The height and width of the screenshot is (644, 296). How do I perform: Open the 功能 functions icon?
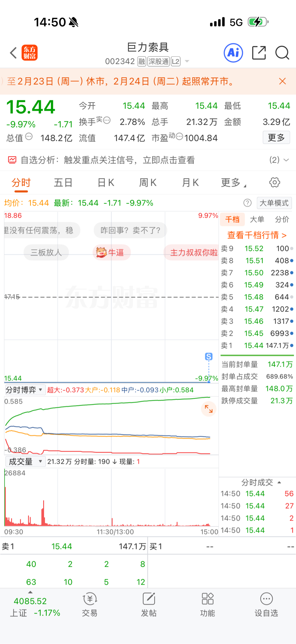pyautogui.click(x=208, y=604)
